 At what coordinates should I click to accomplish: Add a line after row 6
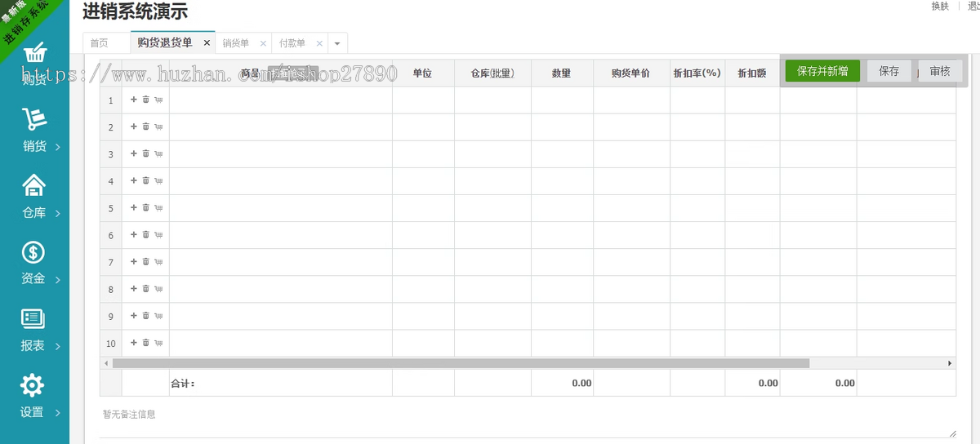(x=134, y=234)
